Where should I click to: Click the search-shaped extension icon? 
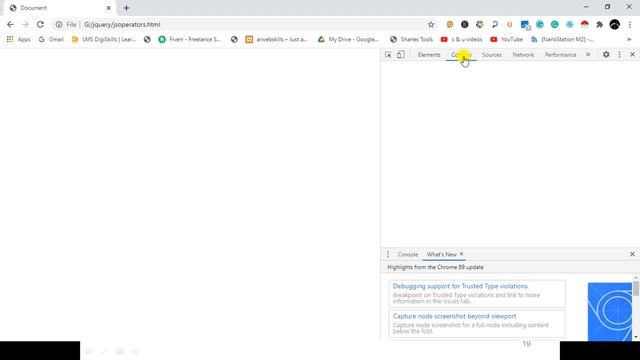[x=495, y=24]
